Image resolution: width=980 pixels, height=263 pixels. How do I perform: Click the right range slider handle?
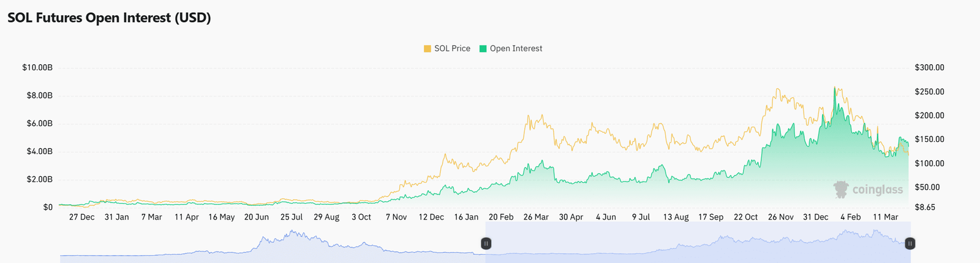click(x=910, y=243)
